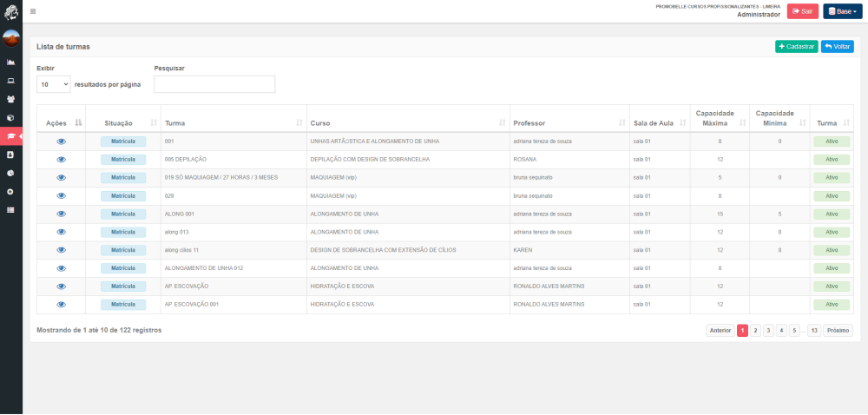View details of turma 019 SÓ MAQUIAGEM
The width and height of the screenshot is (868, 415).
[x=61, y=178]
